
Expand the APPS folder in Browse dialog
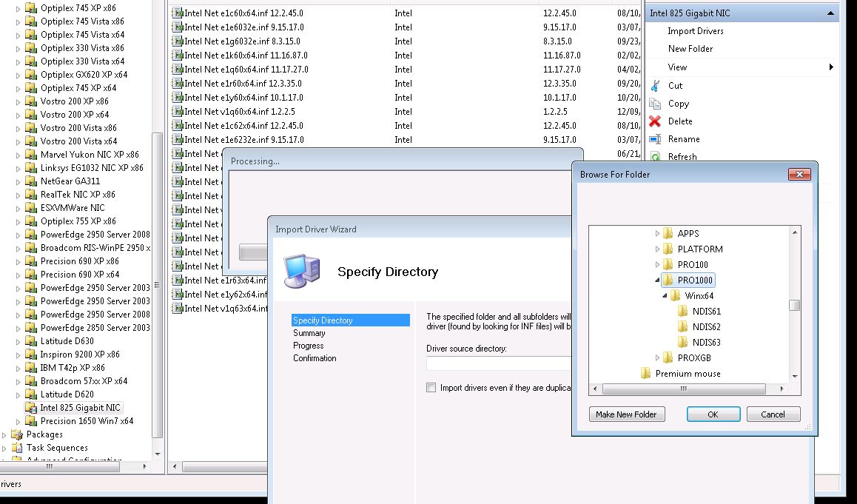click(657, 233)
